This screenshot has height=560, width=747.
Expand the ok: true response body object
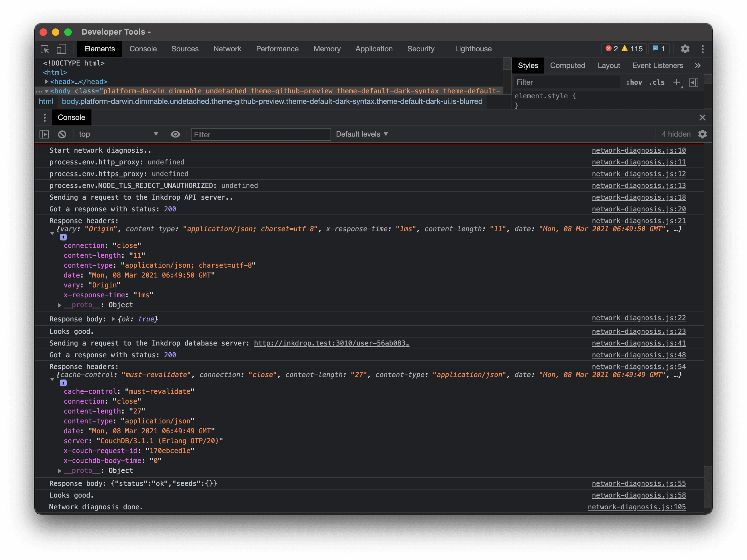point(113,319)
